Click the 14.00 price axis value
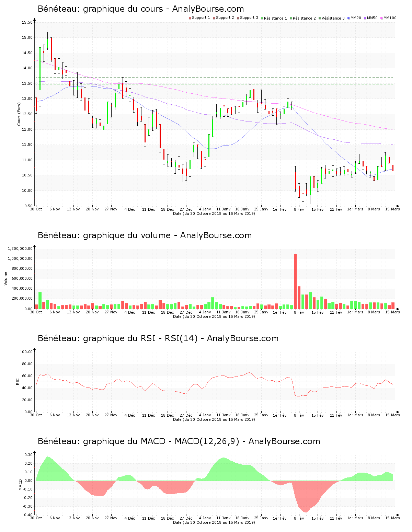 tap(27, 68)
